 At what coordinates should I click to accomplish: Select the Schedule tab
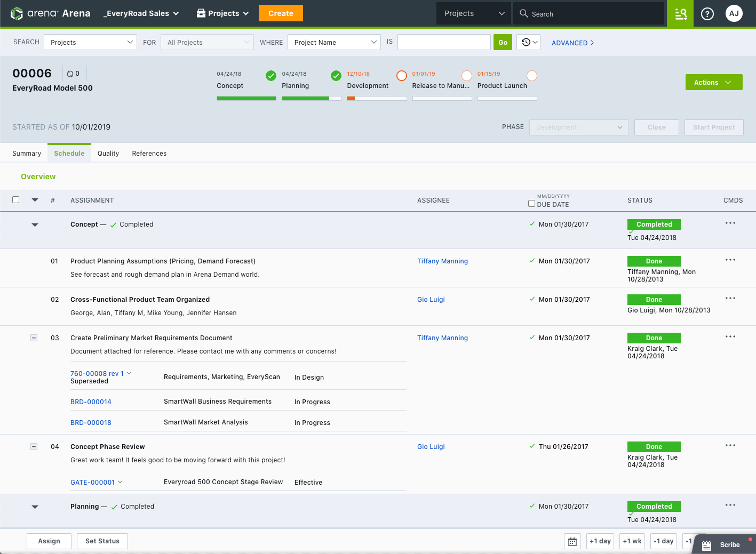[x=69, y=153]
